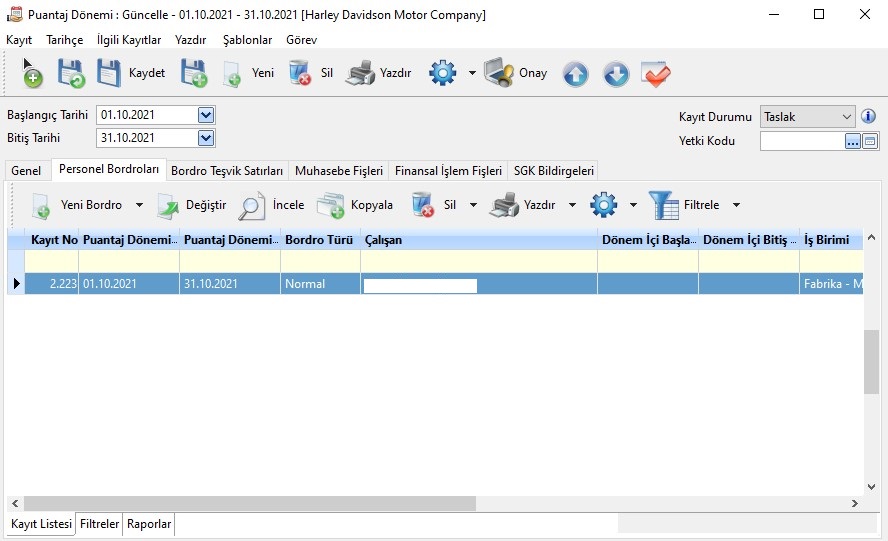Open the Başlangıç Tarihi date picker dropdown
888x541 pixels.
click(206, 115)
